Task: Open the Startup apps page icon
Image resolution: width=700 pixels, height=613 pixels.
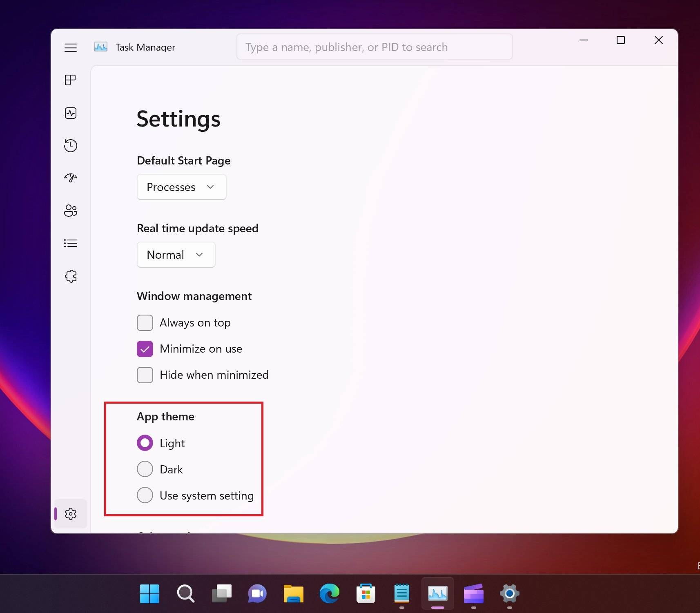Action: 70,178
